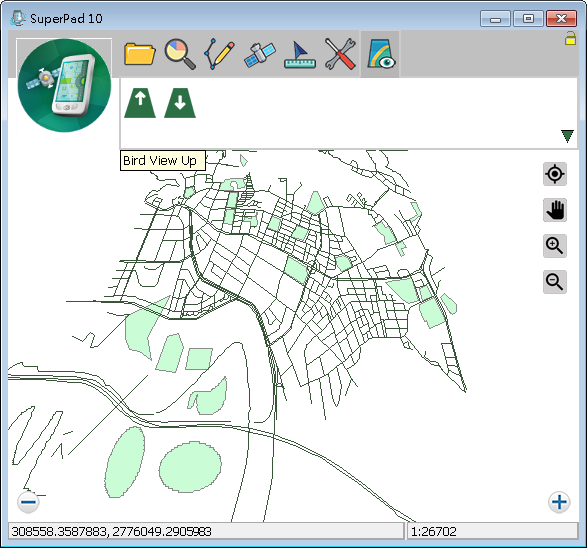This screenshot has width=587, height=548.
Task: Open the pencil polyline edit tools
Action: [x=220, y=54]
